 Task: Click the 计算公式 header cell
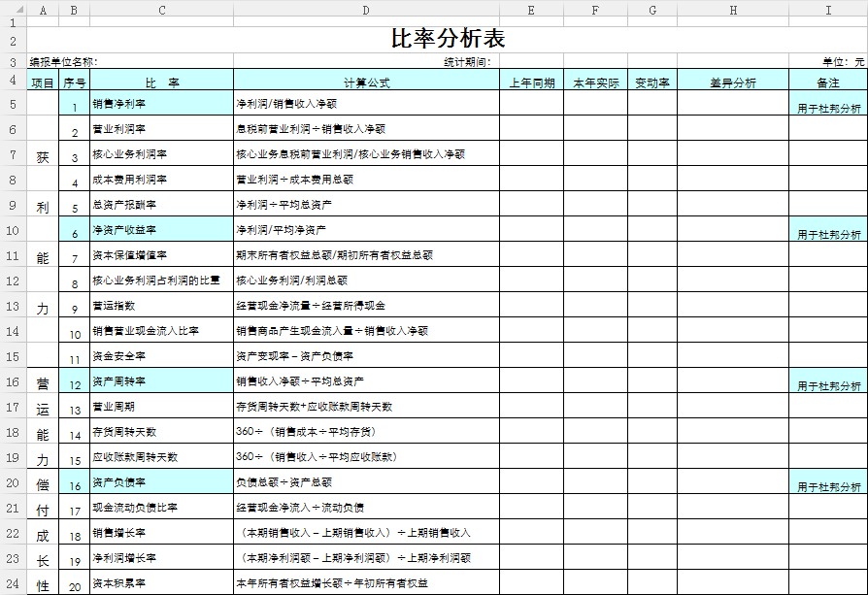point(366,83)
